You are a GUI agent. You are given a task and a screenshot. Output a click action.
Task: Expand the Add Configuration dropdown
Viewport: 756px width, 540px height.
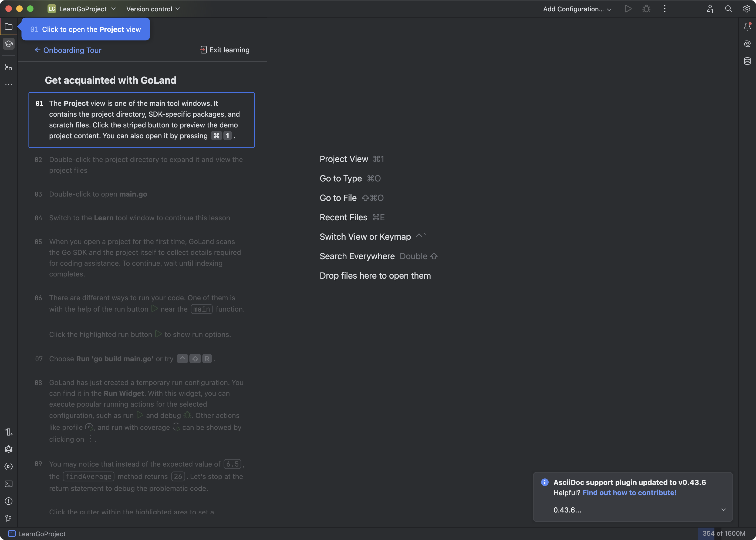pyautogui.click(x=577, y=9)
